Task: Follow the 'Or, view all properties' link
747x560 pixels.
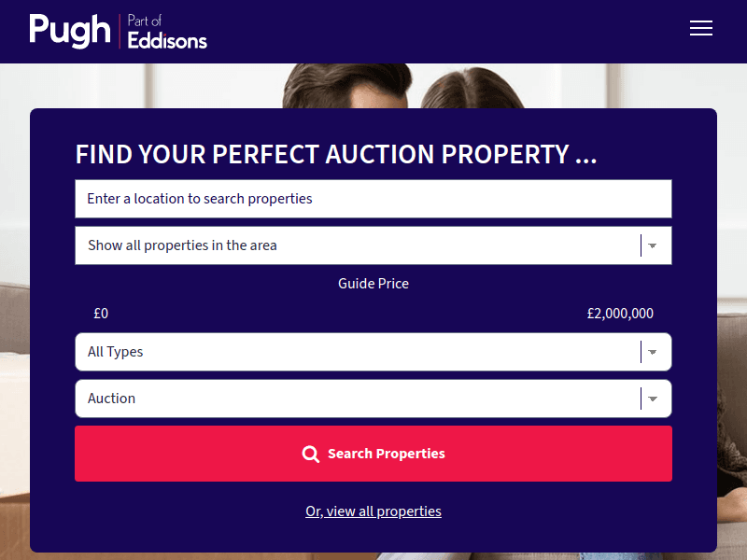Action: tap(373, 511)
